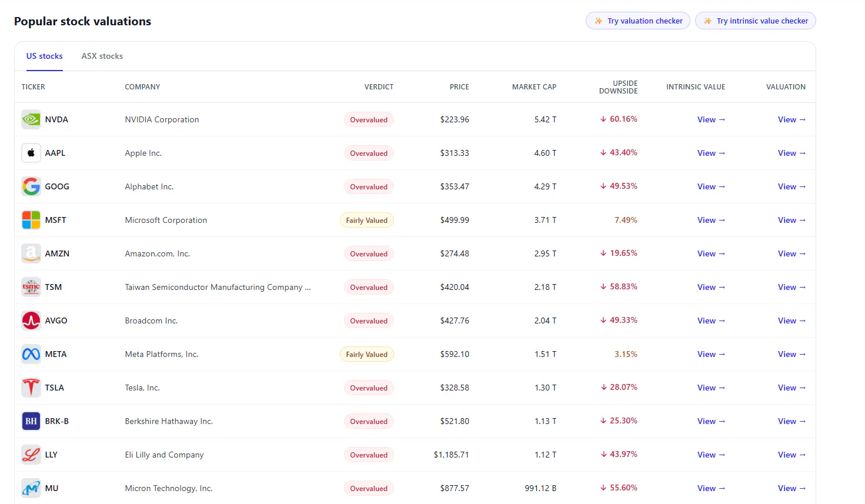View intrinsic value for Micron Technology
The width and height of the screenshot is (865, 504).
tap(711, 488)
